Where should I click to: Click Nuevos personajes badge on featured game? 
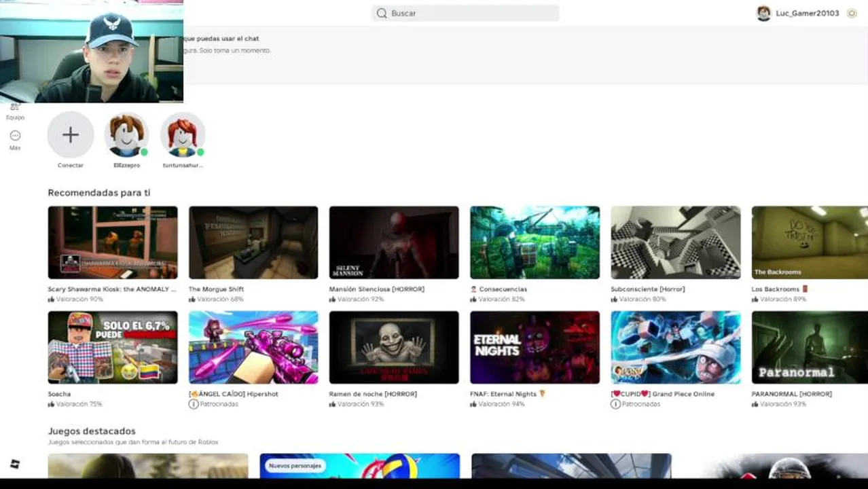click(295, 466)
